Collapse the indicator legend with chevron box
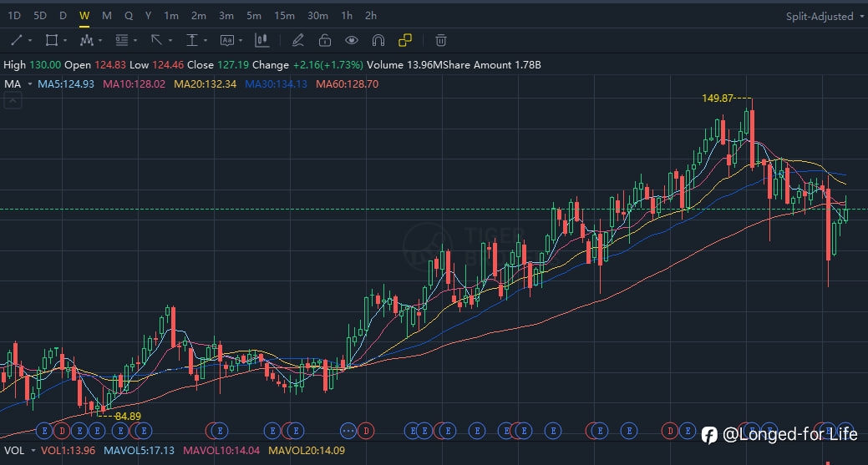Screen dimensions: 868x465 (x=13, y=101)
